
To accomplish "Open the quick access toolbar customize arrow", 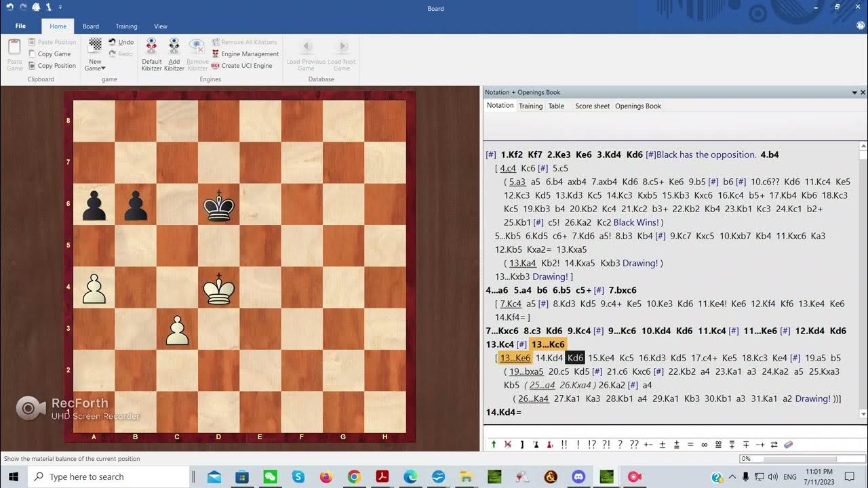I will coord(59,7).
